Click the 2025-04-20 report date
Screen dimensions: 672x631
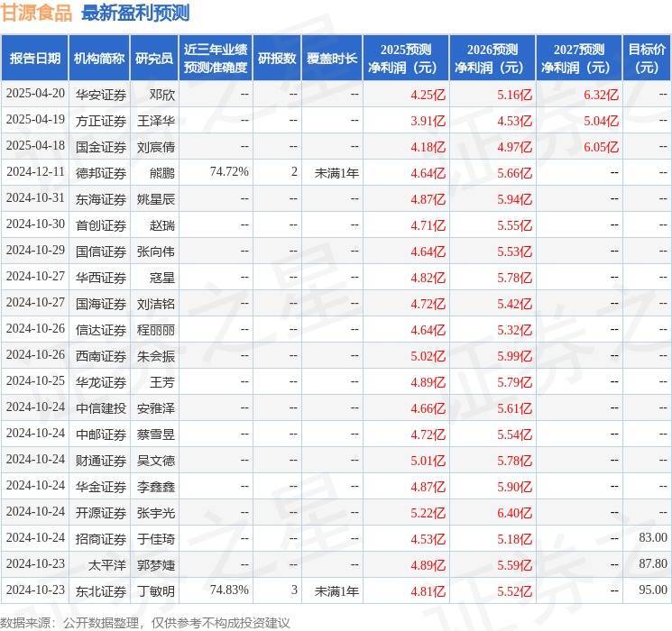point(35,94)
